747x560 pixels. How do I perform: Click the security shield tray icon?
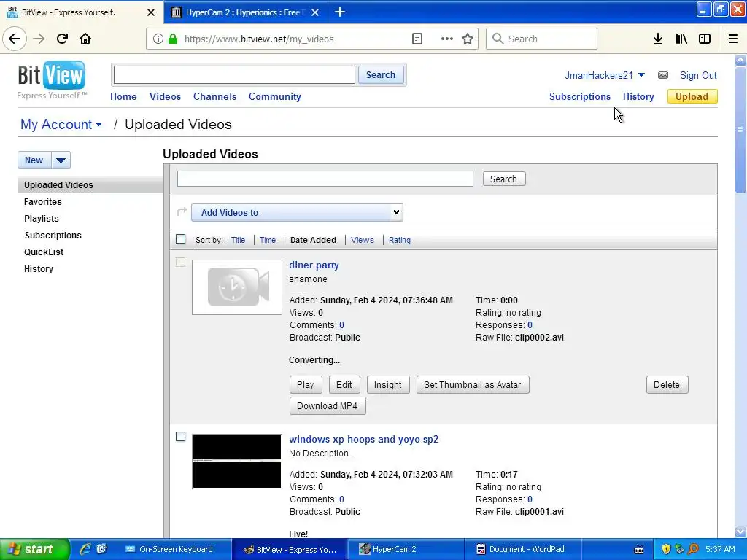666,549
